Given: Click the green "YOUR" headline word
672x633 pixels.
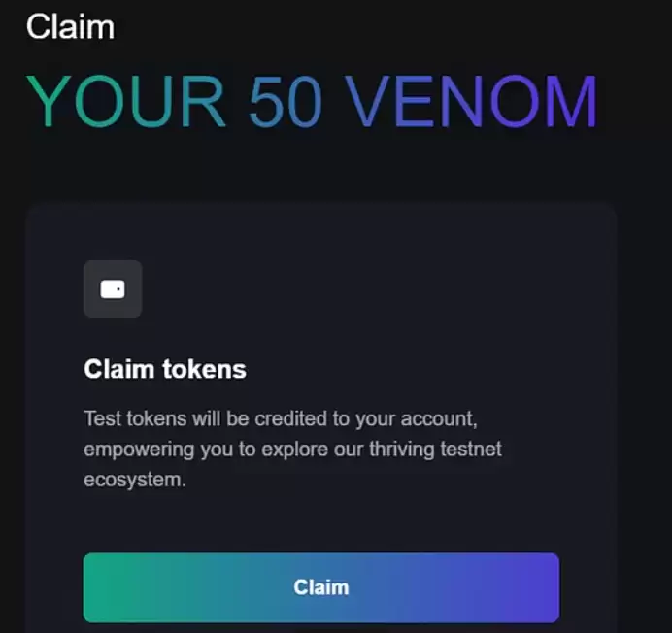Looking at the screenshot, I should tap(126, 101).
